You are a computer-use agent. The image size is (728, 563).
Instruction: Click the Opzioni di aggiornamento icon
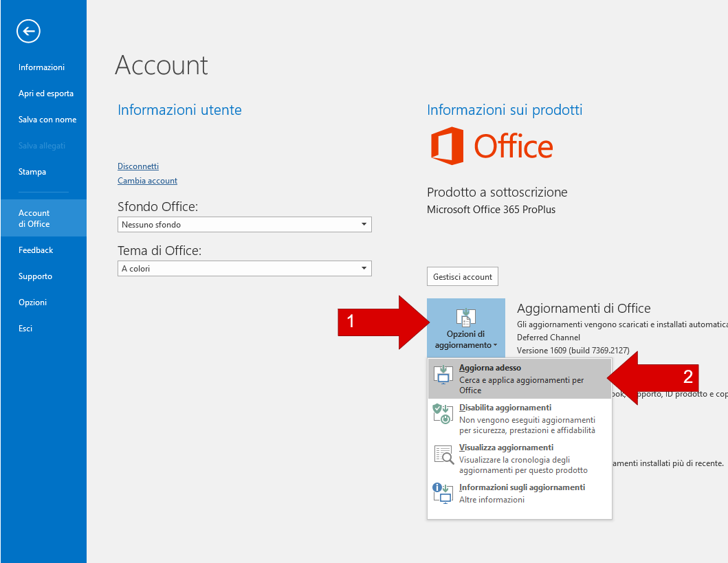click(465, 318)
